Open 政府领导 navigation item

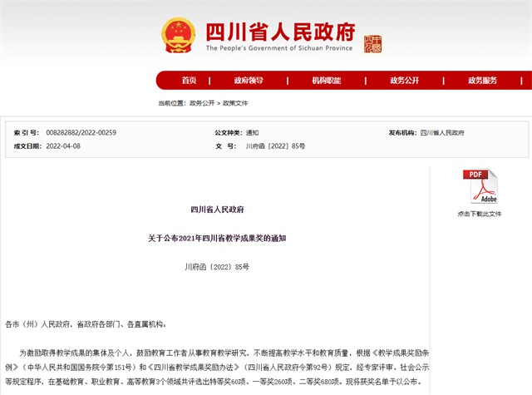point(249,81)
